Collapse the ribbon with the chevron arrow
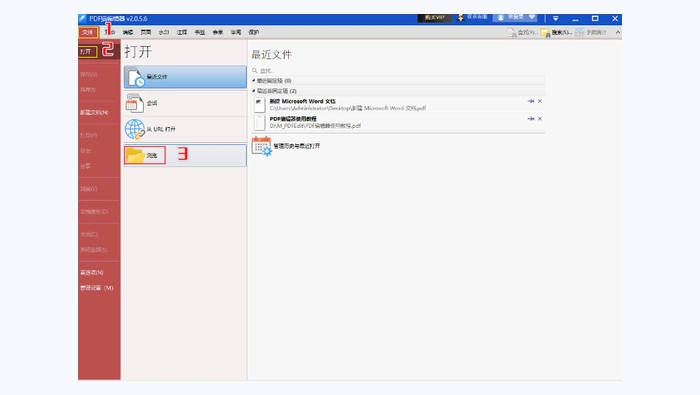The height and width of the screenshot is (395, 700). click(618, 32)
